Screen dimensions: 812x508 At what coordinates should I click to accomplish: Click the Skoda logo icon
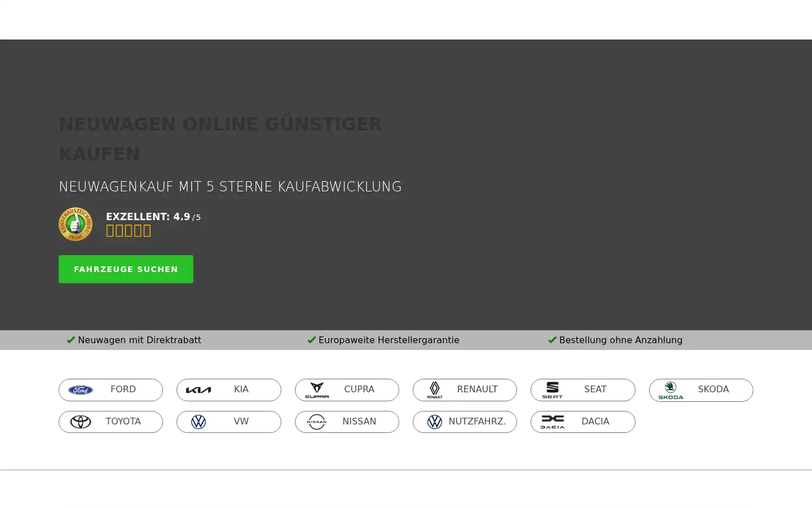(x=670, y=390)
